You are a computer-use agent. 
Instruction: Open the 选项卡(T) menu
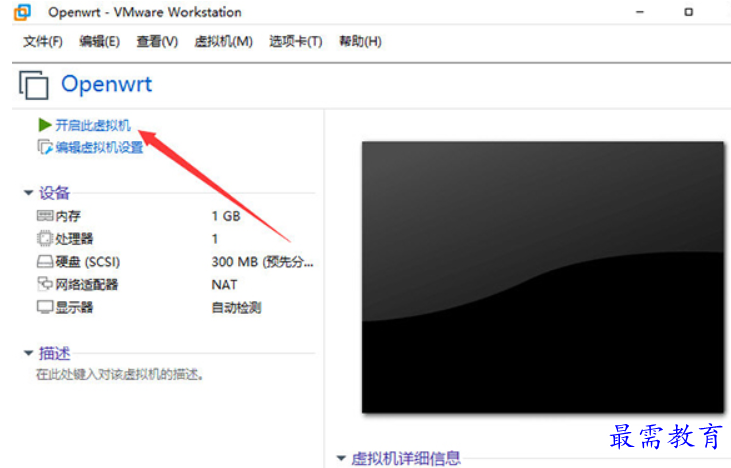click(x=296, y=41)
